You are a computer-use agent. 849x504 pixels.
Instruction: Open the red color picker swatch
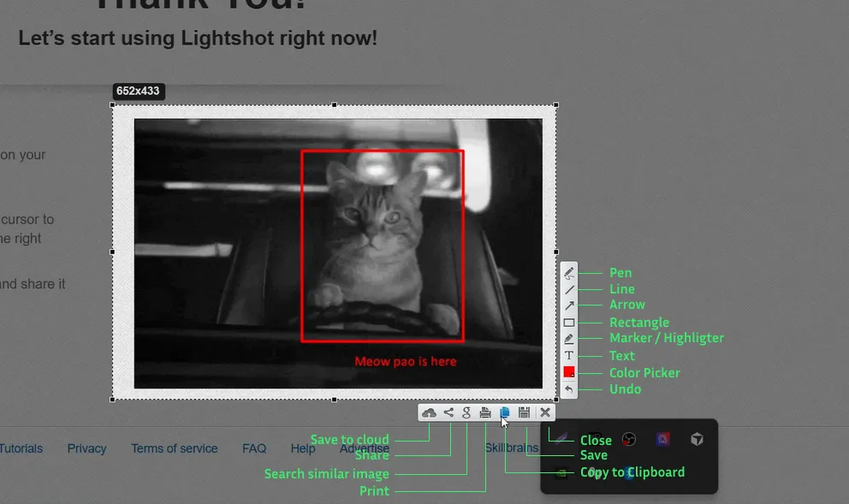coord(568,372)
